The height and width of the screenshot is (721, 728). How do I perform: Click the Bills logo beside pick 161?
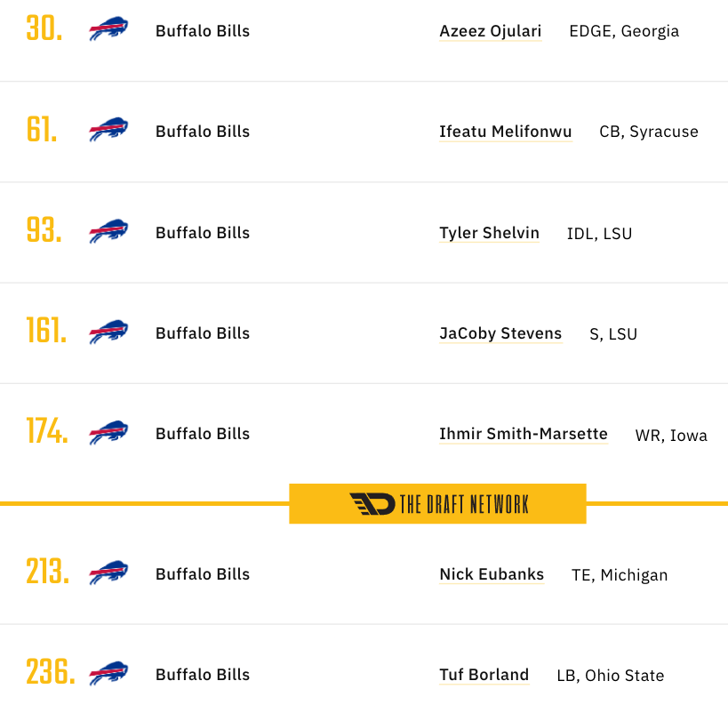click(108, 332)
